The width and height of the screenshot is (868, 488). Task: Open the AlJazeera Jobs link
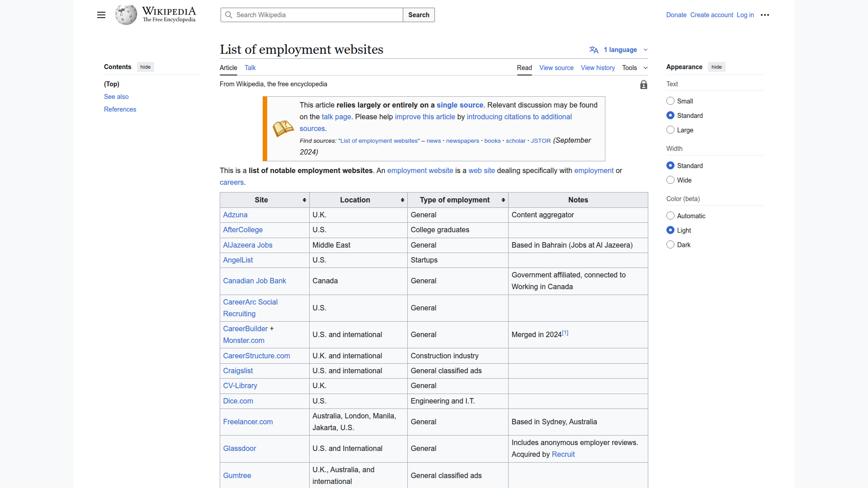click(x=248, y=245)
